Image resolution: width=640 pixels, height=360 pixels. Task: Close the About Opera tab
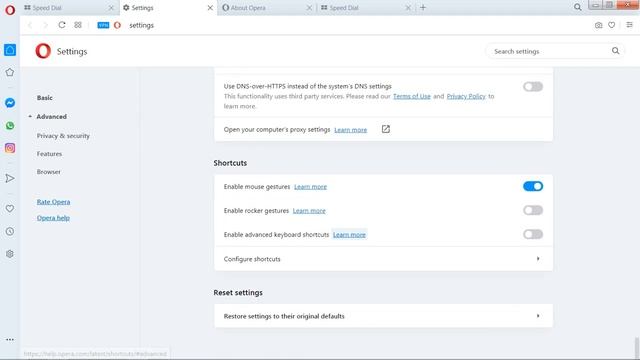point(309,7)
